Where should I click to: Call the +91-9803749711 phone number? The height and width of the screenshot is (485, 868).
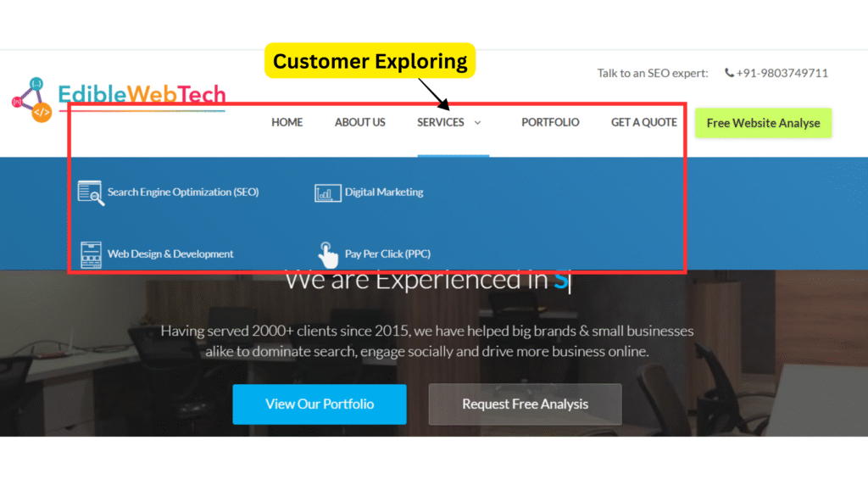782,73
